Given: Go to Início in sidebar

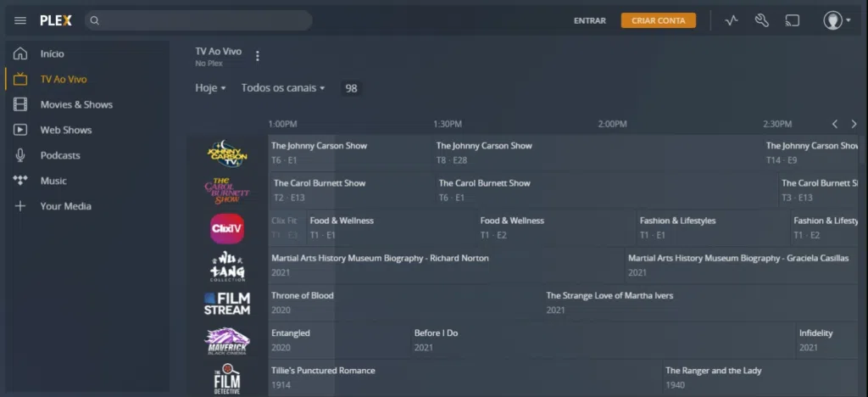Looking at the screenshot, I should (52, 53).
